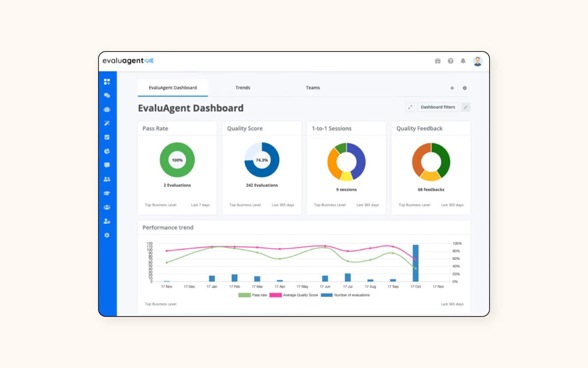Open the settings gear in the sidebar
Screen dimensions: 588x368
pyautogui.click(x=107, y=235)
